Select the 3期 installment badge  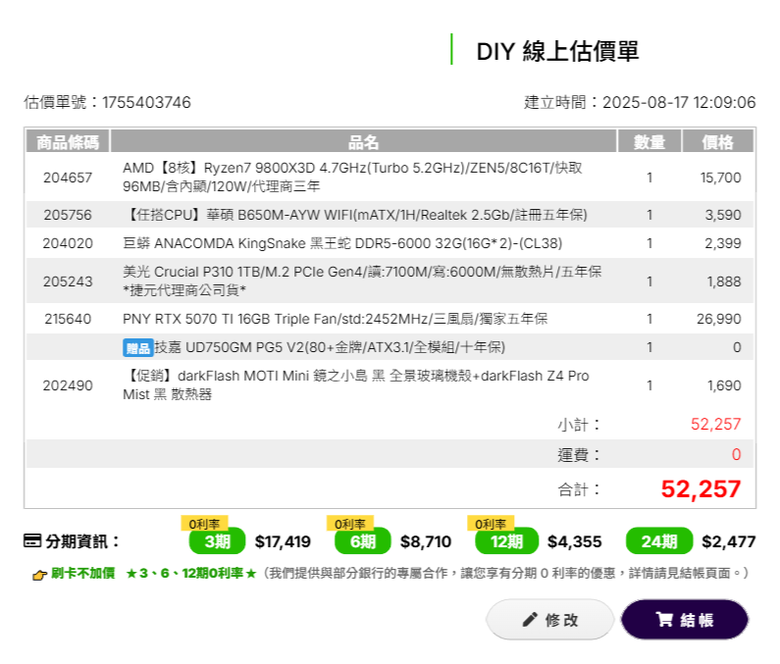(217, 541)
